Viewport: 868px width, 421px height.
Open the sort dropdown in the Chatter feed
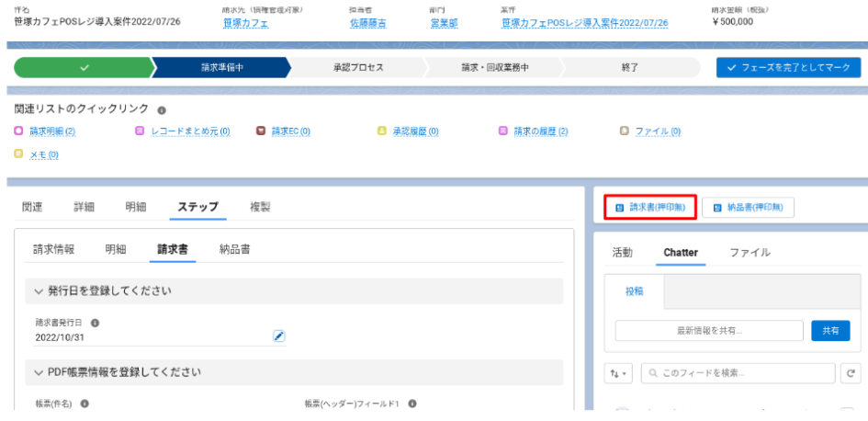click(x=618, y=373)
